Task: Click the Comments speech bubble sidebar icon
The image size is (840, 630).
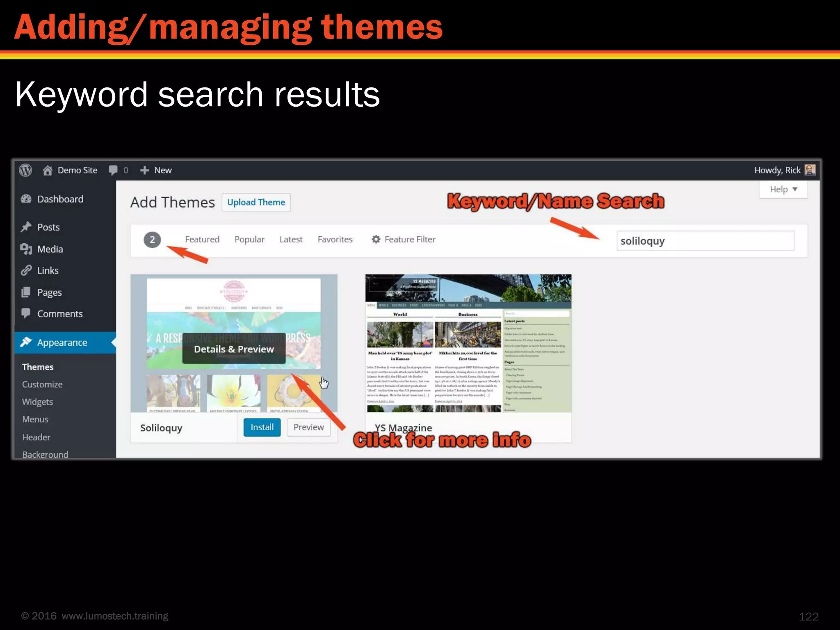Action: [x=26, y=313]
